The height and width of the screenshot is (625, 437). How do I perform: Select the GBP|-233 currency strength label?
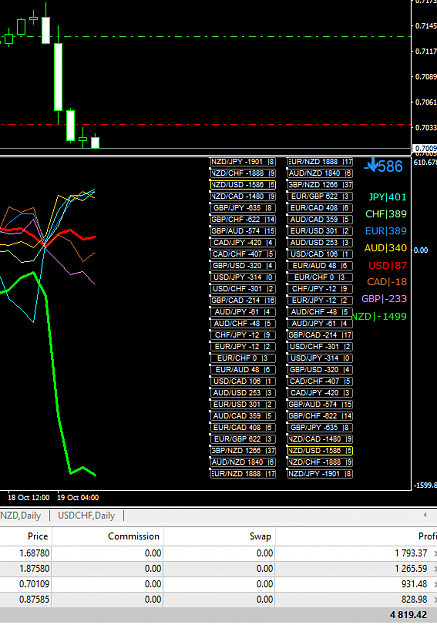[384, 299]
